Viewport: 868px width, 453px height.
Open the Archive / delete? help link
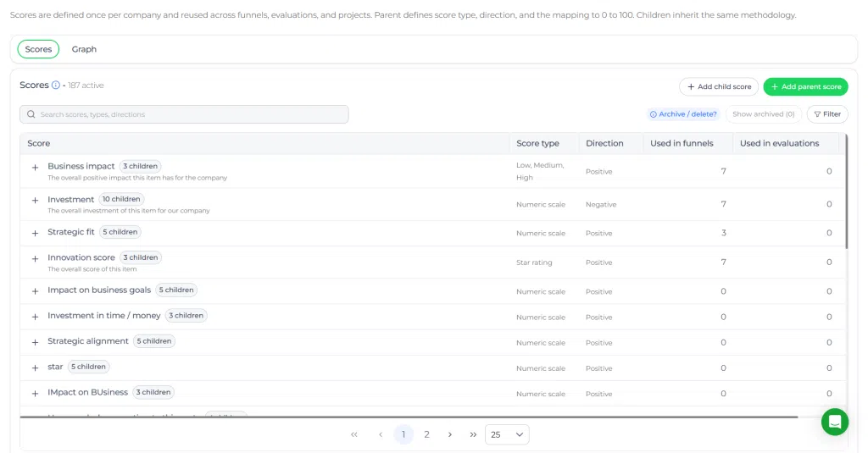[683, 114]
